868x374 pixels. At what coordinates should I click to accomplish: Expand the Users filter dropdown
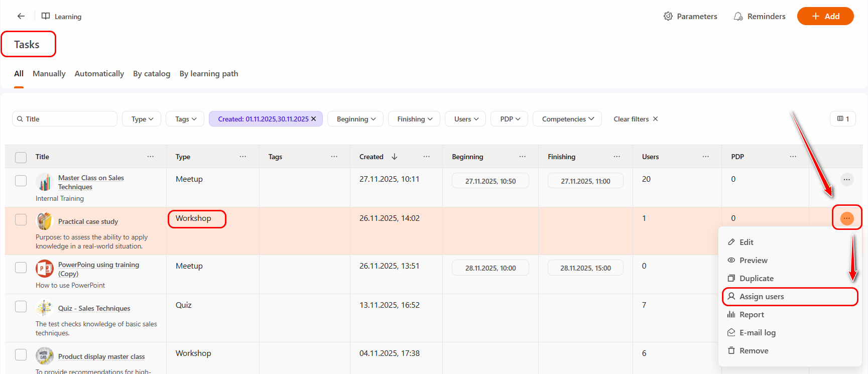[x=466, y=119]
